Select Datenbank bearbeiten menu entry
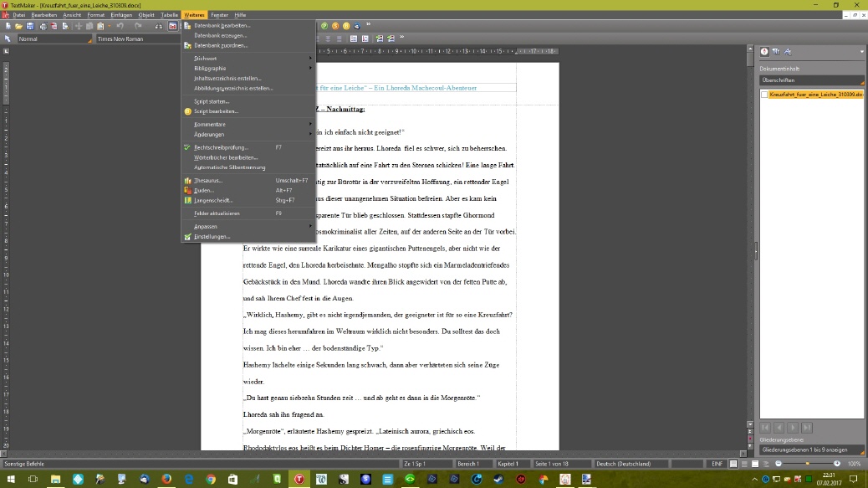 point(222,26)
